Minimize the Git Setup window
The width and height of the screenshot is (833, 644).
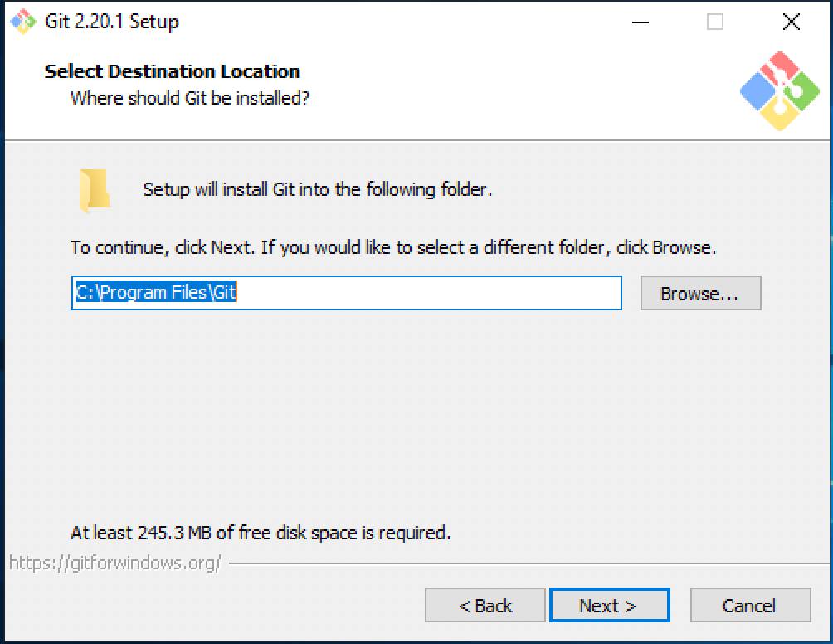coord(639,22)
